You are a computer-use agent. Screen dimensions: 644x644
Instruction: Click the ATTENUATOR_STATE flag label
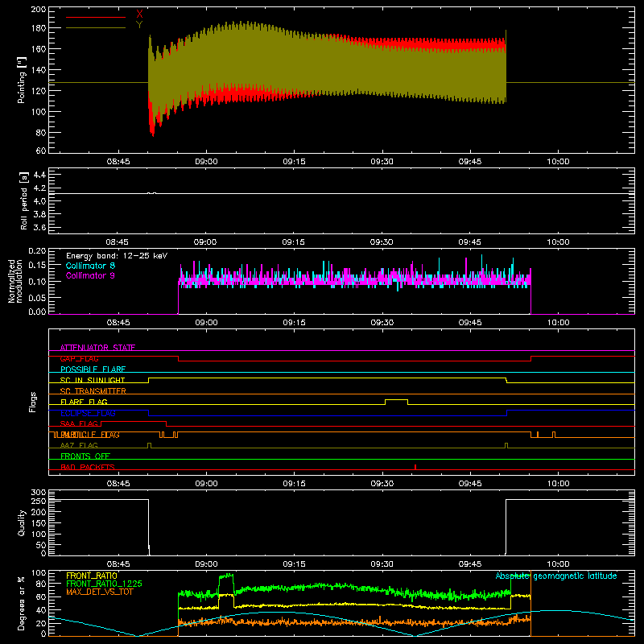click(x=97, y=348)
